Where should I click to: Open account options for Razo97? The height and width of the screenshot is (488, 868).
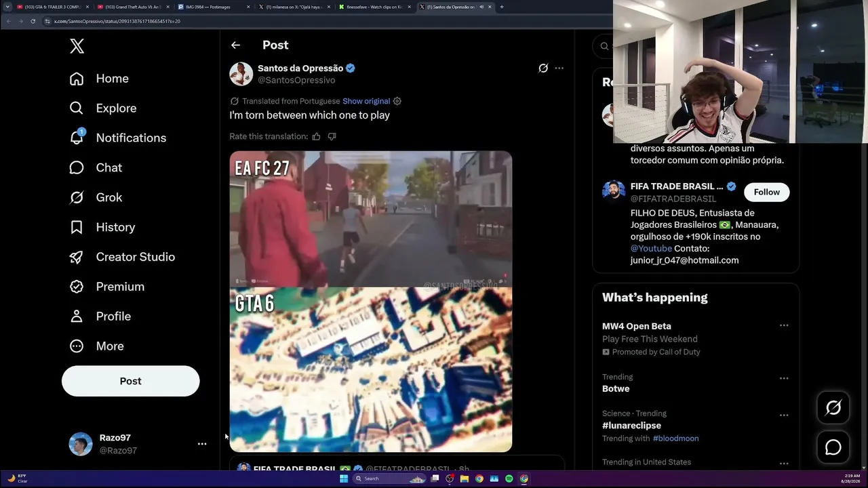click(202, 444)
